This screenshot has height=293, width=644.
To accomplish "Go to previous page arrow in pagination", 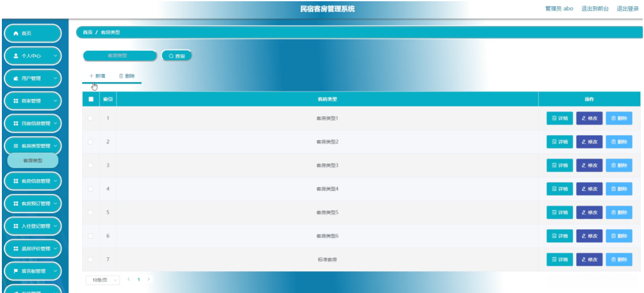I will click(x=128, y=279).
